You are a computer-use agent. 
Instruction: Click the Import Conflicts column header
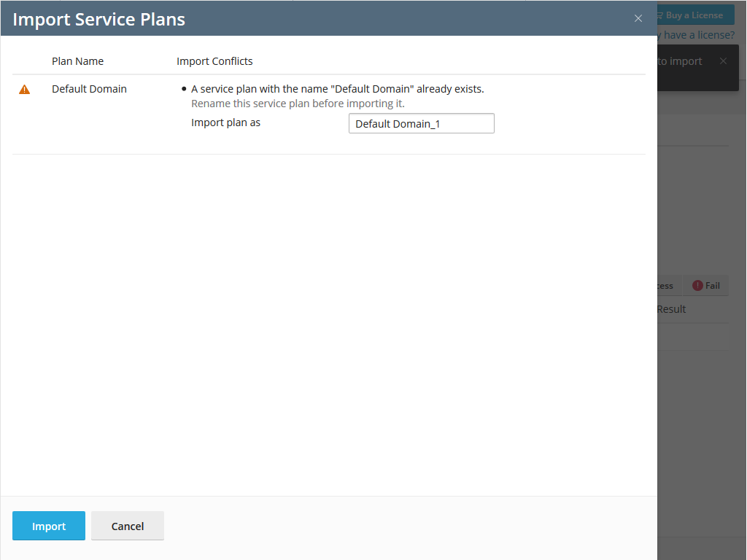(214, 61)
